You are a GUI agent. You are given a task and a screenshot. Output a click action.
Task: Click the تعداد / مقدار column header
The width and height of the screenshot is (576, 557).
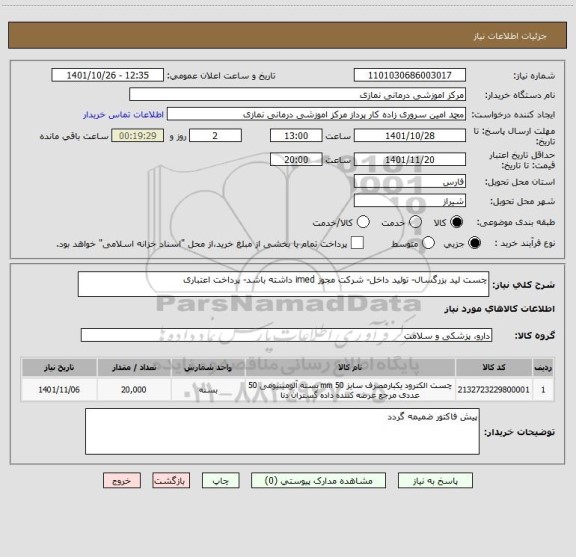(134, 367)
